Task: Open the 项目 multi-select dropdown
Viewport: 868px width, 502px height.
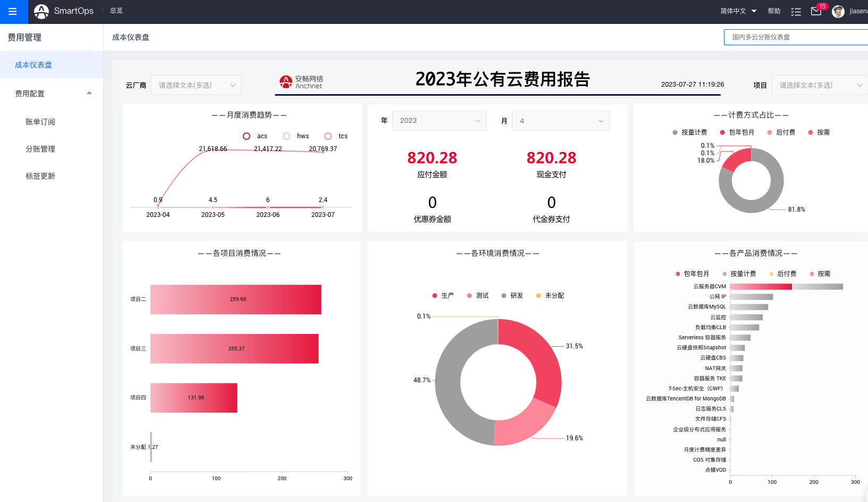Action: [x=819, y=85]
